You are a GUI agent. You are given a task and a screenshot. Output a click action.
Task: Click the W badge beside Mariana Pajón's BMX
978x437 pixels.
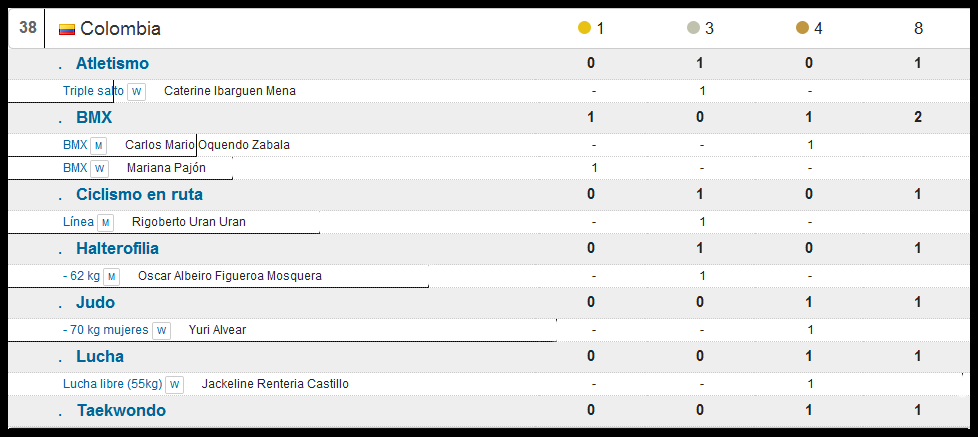click(x=99, y=168)
